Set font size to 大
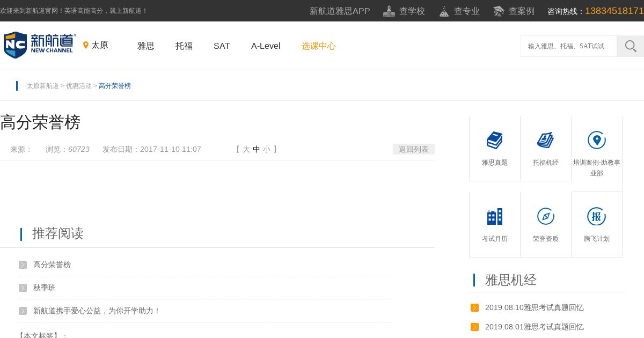 pyautogui.click(x=246, y=149)
